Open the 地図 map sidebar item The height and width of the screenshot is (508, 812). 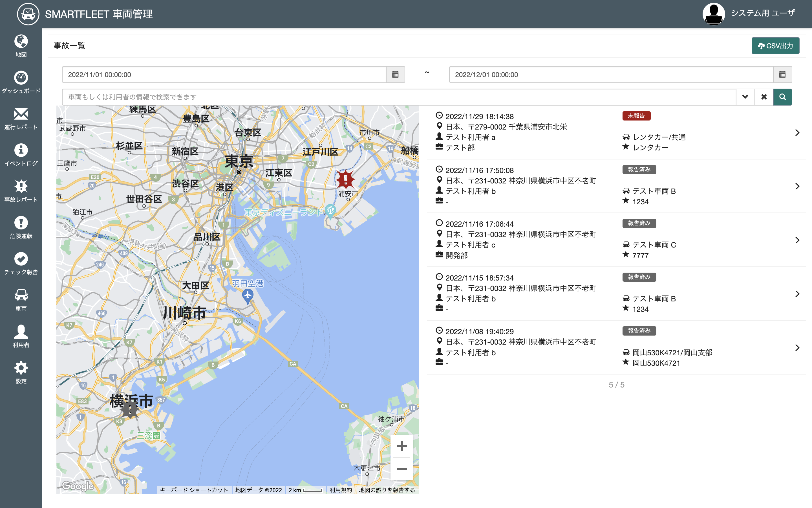[21, 46]
